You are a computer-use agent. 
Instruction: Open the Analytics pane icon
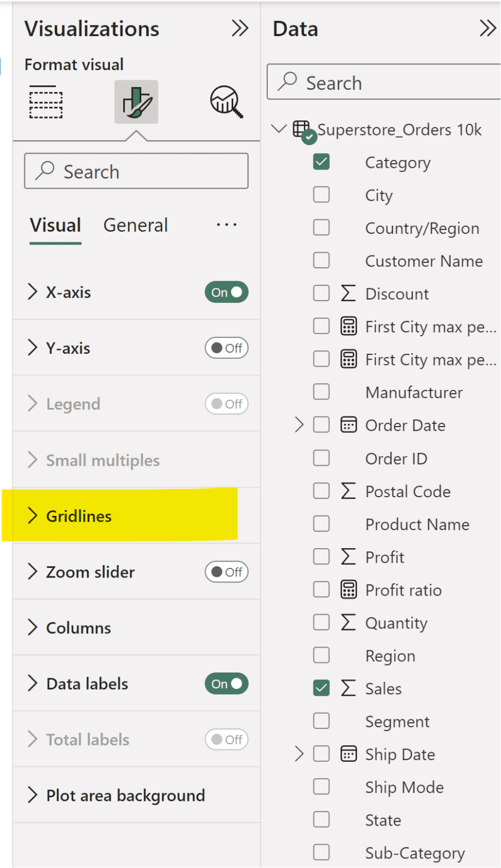pyautogui.click(x=224, y=102)
